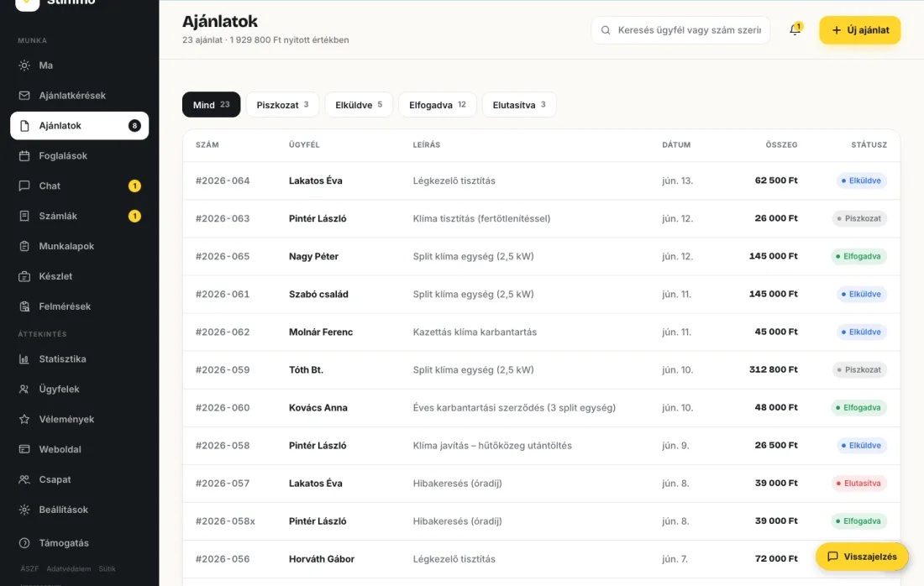The width and height of the screenshot is (924, 586).
Task: Open the Adatvédelem footer link
Action: 68,569
